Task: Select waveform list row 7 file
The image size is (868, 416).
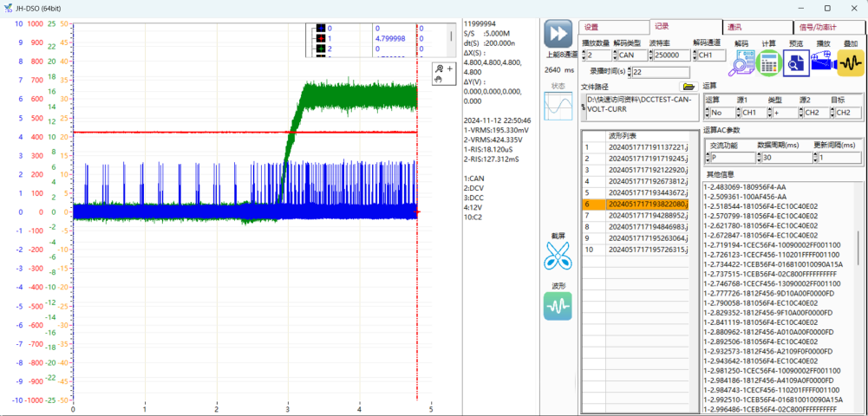Action: pos(647,215)
